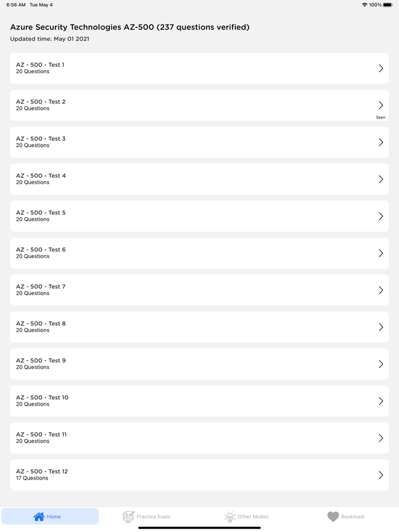Click the Other Modes lightbulb icon
Screen dimensions: 399x532
[230, 517]
